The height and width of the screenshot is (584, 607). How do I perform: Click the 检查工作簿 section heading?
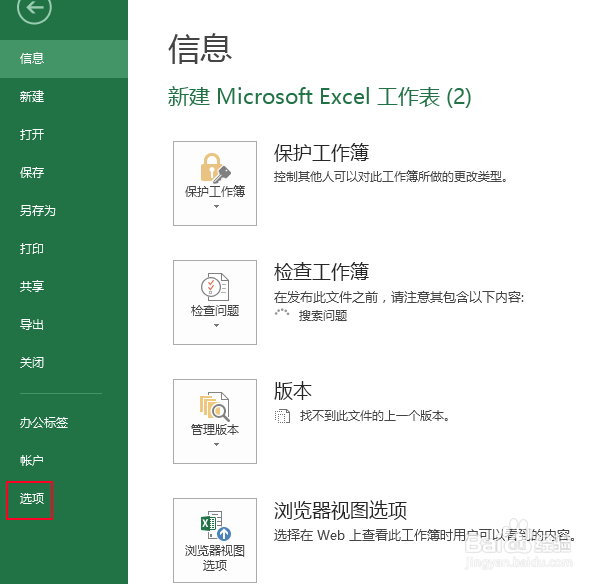(321, 272)
